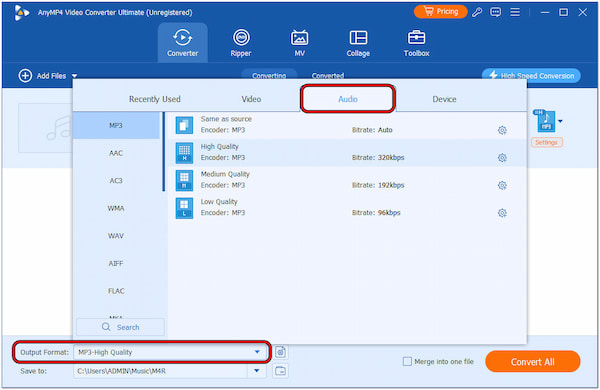Click the MP3 output format file icon
The height and width of the screenshot is (390, 600).
545,121
